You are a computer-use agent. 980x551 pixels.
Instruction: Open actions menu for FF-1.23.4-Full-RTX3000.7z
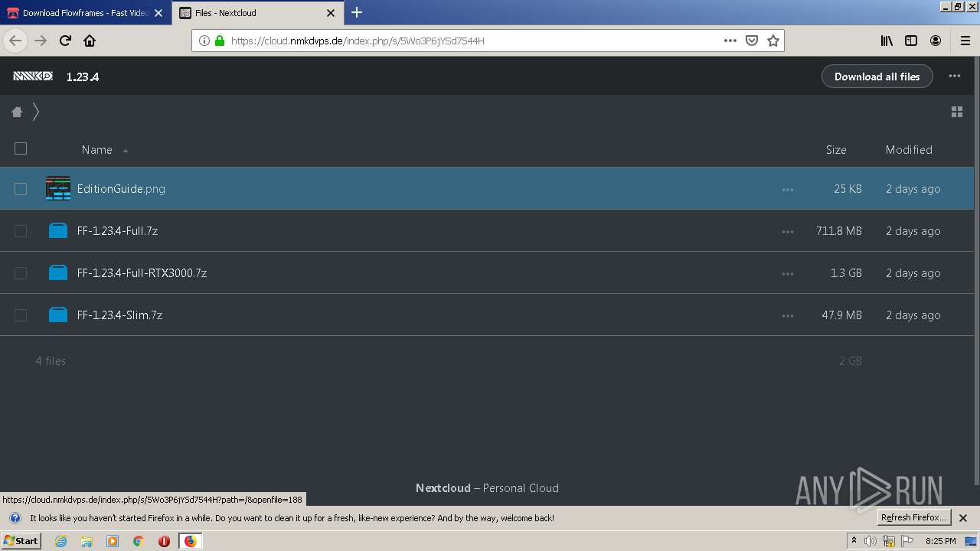[788, 273]
